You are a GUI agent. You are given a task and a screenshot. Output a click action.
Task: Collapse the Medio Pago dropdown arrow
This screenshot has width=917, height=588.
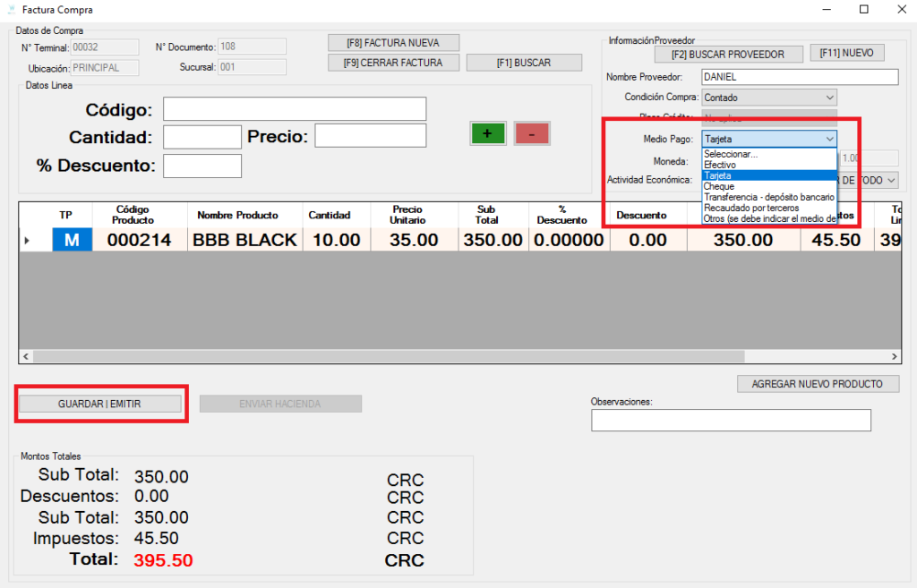coord(829,139)
